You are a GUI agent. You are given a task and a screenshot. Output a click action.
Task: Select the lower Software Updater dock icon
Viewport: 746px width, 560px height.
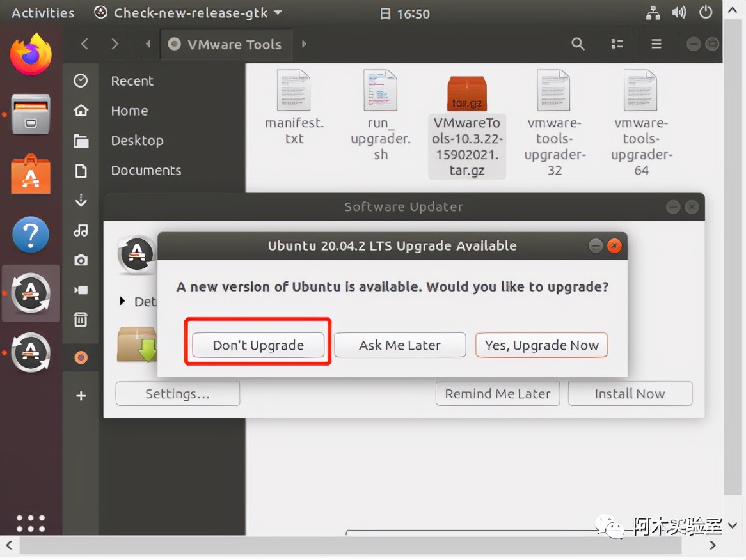31,352
